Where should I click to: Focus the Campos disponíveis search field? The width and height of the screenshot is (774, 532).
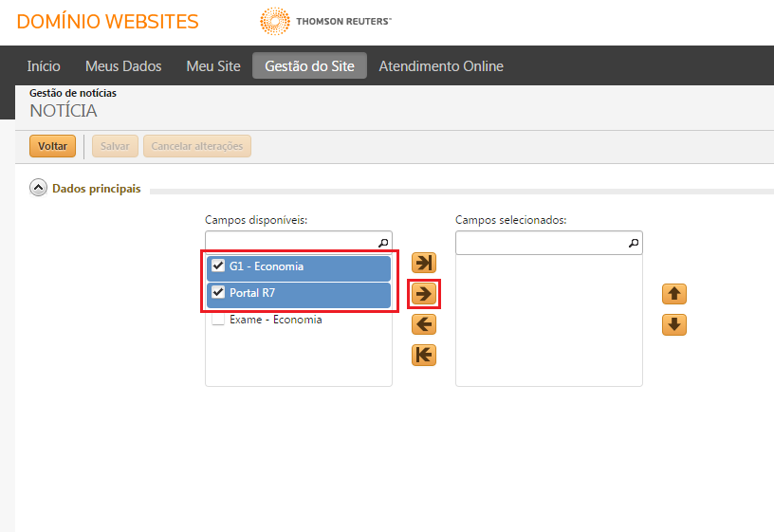click(299, 243)
